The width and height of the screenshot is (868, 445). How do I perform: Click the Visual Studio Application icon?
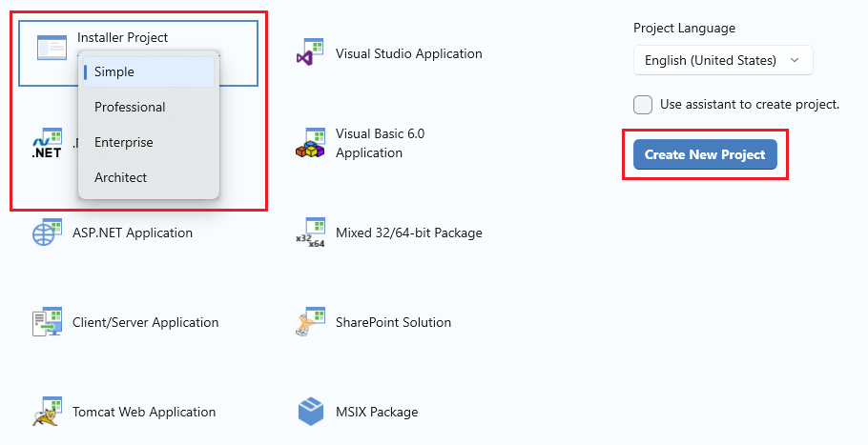tap(310, 53)
